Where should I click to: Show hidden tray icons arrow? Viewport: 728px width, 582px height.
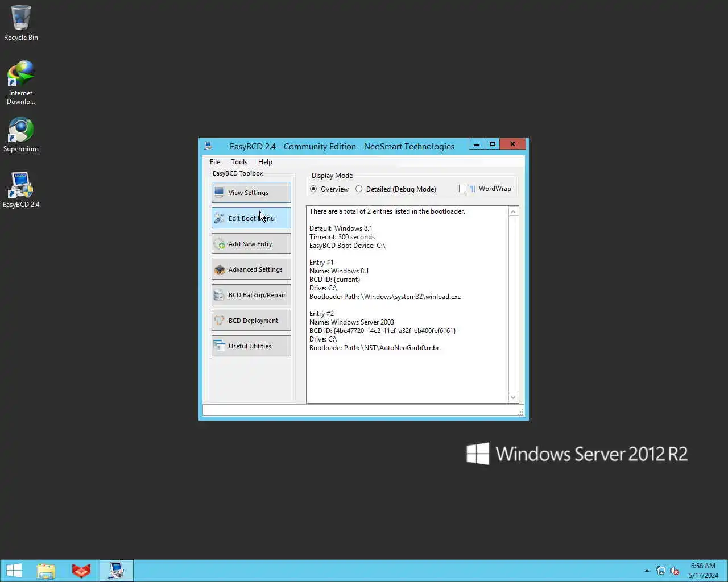pos(647,571)
